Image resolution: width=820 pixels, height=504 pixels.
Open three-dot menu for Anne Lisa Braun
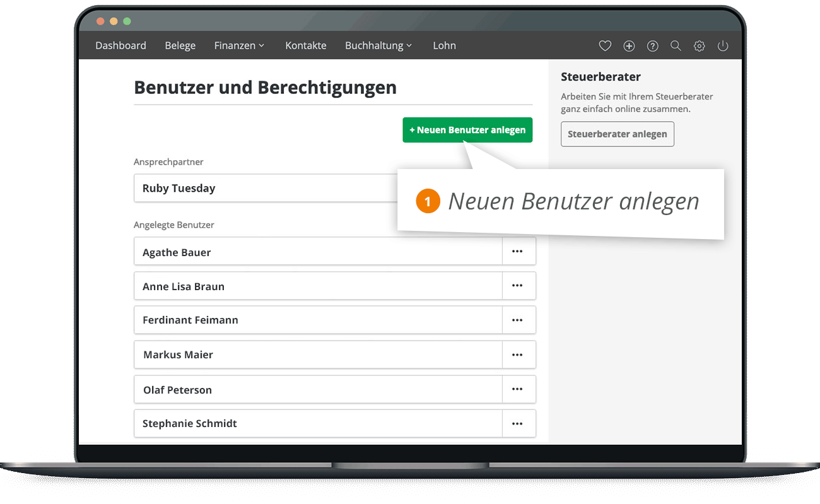(518, 286)
